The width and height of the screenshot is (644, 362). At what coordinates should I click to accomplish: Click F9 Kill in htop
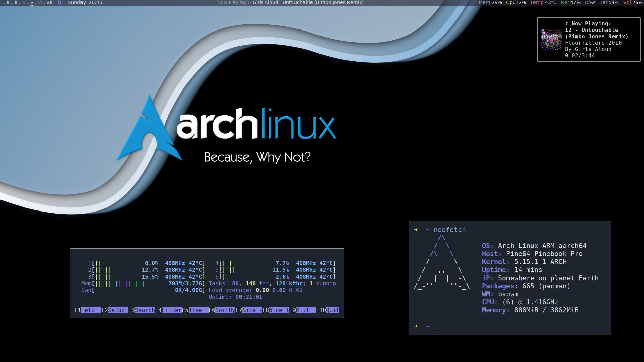click(302, 310)
